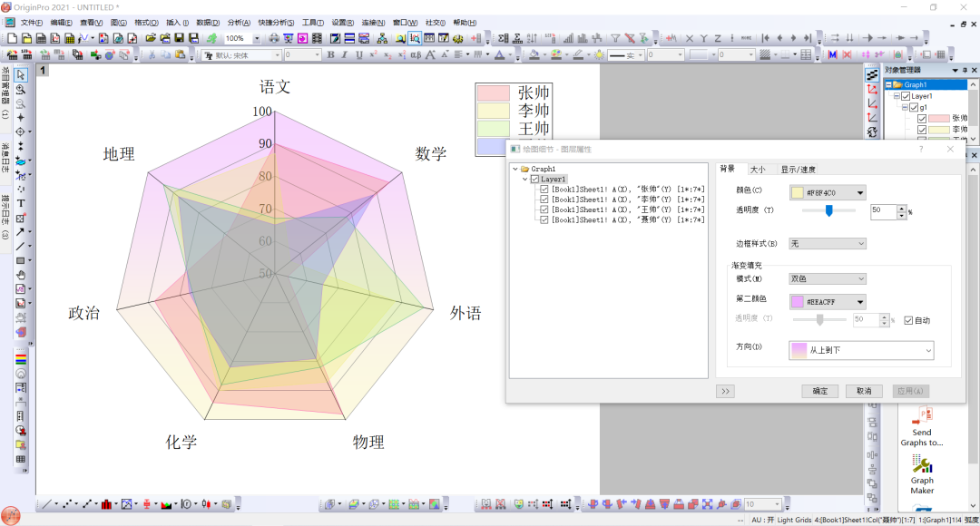The width and height of the screenshot is (980, 526).
Task: Open the 编辑(E) menu
Action: [62, 23]
